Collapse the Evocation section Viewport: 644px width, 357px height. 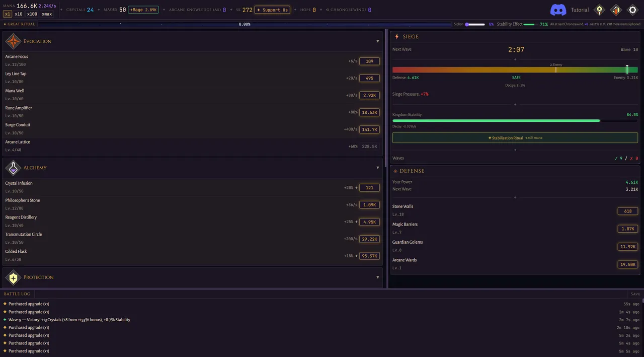click(377, 41)
